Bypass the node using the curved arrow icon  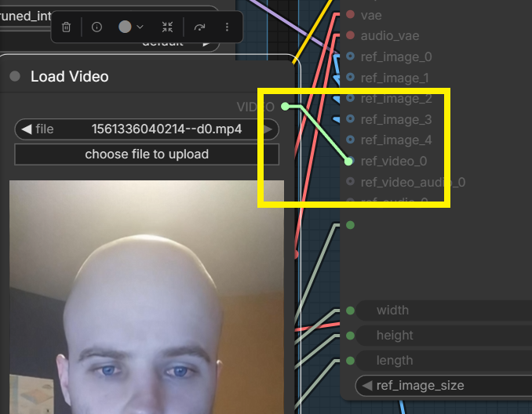[199, 27]
